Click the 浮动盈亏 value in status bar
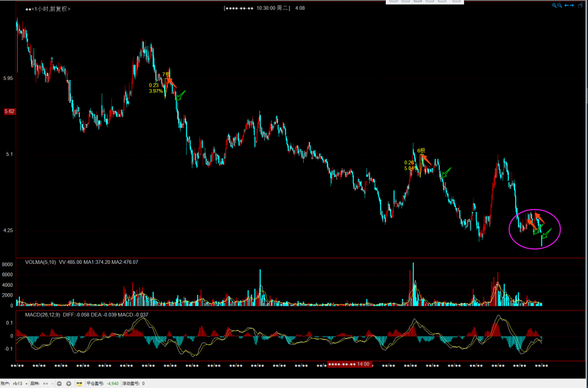 pos(143,383)
